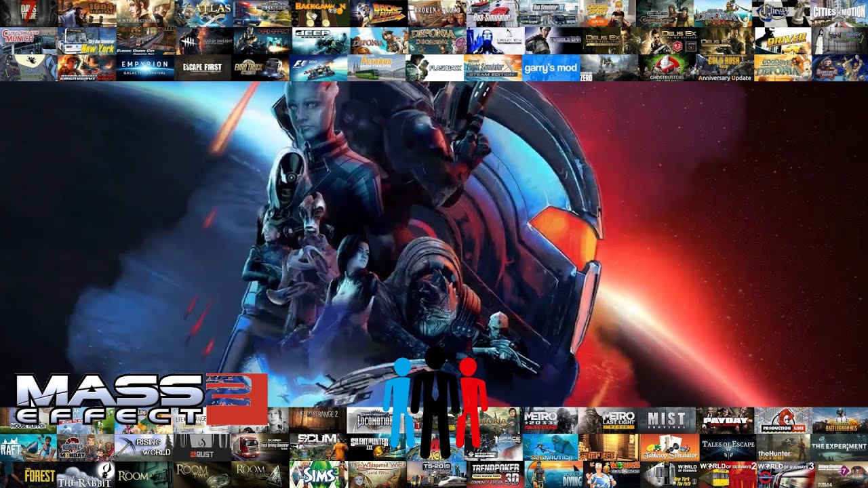This screenshot has width=868, height=488.
Task: Select the garry's mod thumbnail
Action: click(551, 68)
